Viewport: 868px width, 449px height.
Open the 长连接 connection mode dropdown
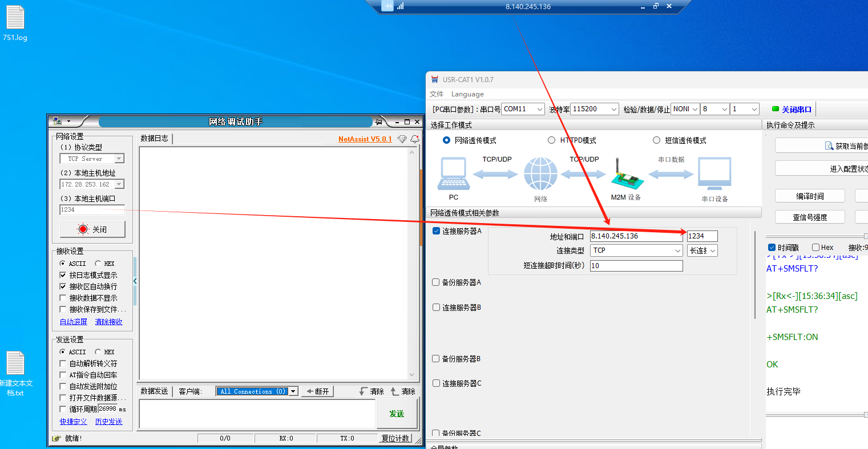click(703, 250)
